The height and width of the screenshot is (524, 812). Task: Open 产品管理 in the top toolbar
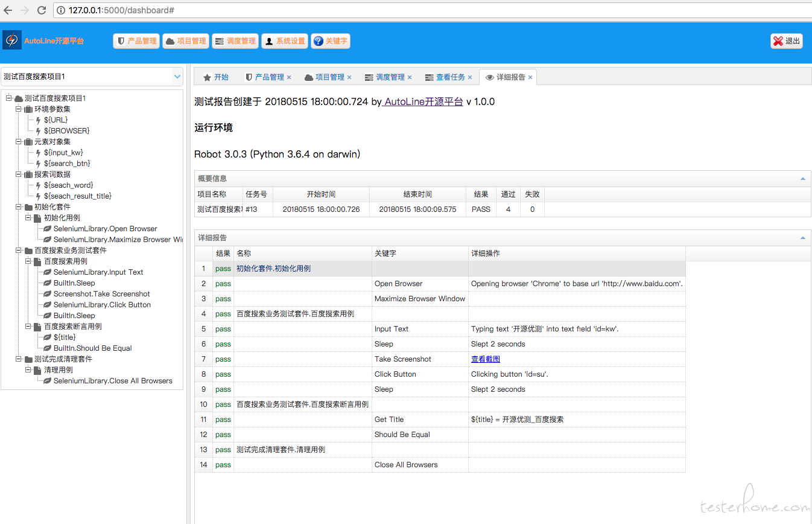(x=136, y=41)
